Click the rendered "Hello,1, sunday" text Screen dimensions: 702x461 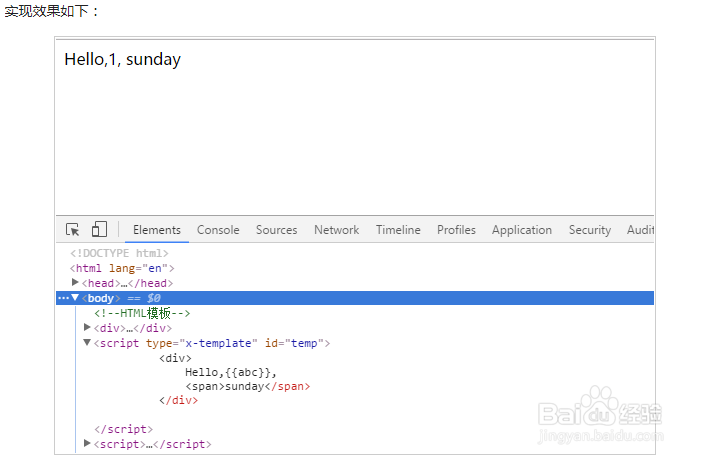pyautogui.click(x=122, y=60)
